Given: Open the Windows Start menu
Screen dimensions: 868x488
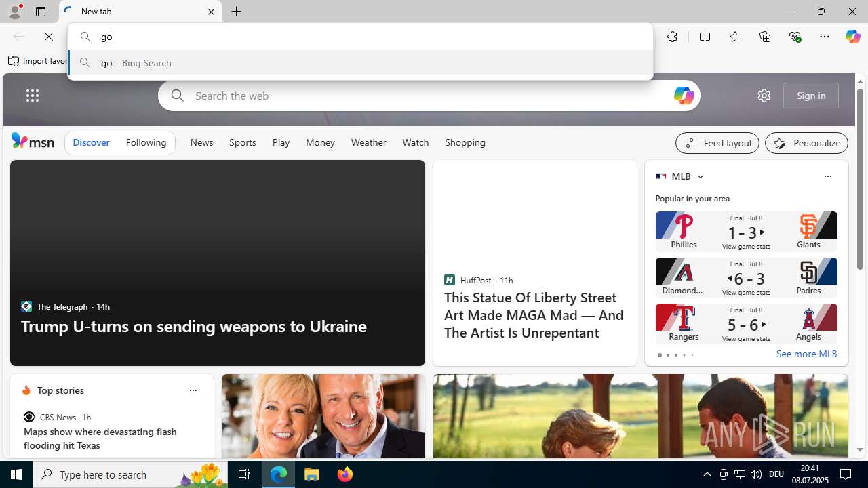Looking at the screenshot, I should tap(16, 474).
